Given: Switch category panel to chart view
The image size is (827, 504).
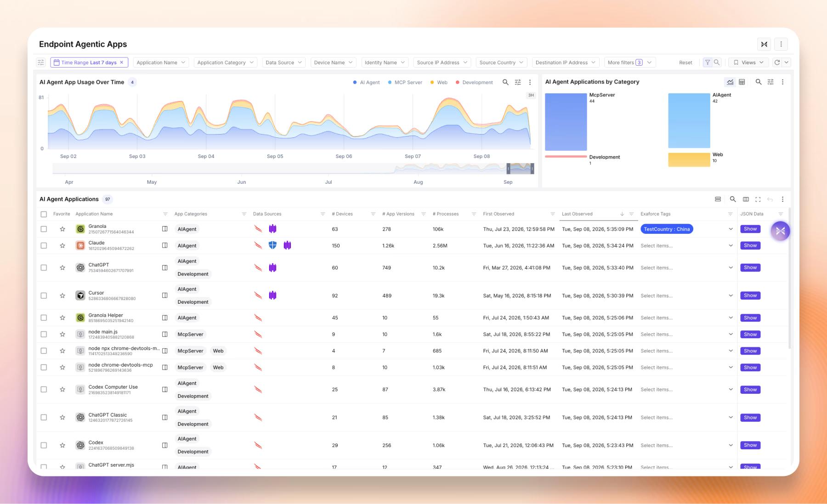Looking at the screenshot, I should click(x=730, y=82).
